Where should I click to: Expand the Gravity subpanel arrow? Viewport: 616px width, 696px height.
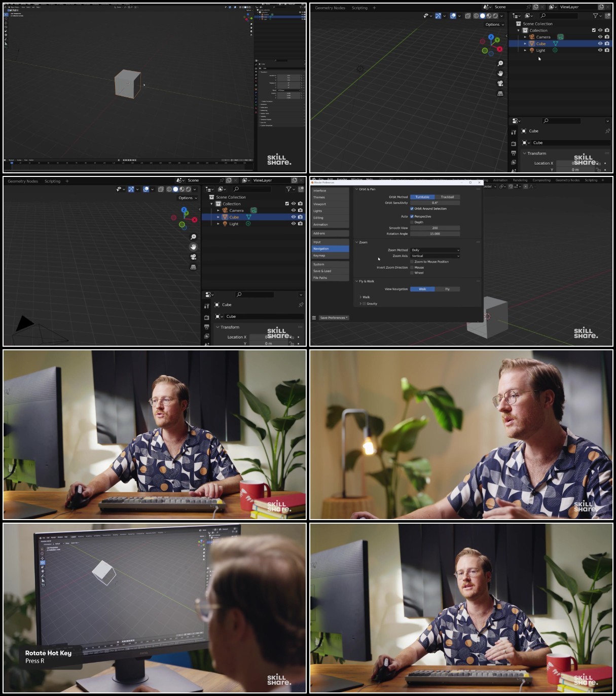coord(360,304)
